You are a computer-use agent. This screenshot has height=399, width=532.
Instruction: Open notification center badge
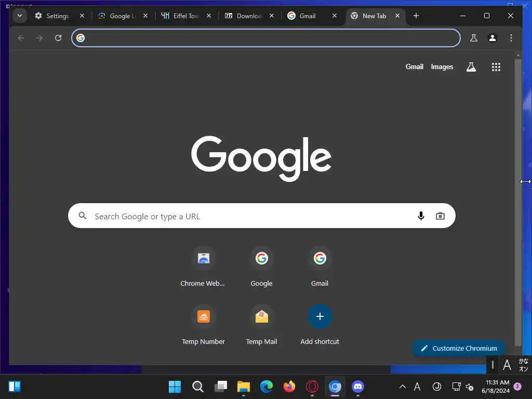(x=517, y=387)
